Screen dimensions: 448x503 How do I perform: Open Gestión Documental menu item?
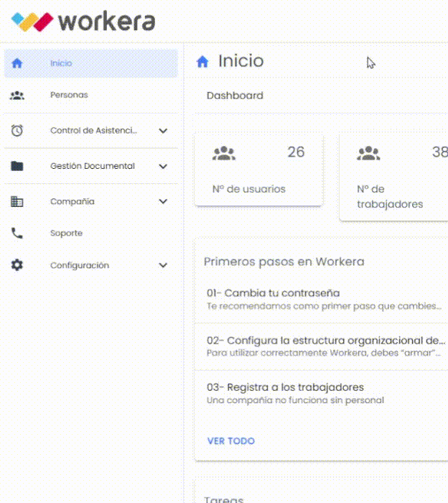(91, 166)
